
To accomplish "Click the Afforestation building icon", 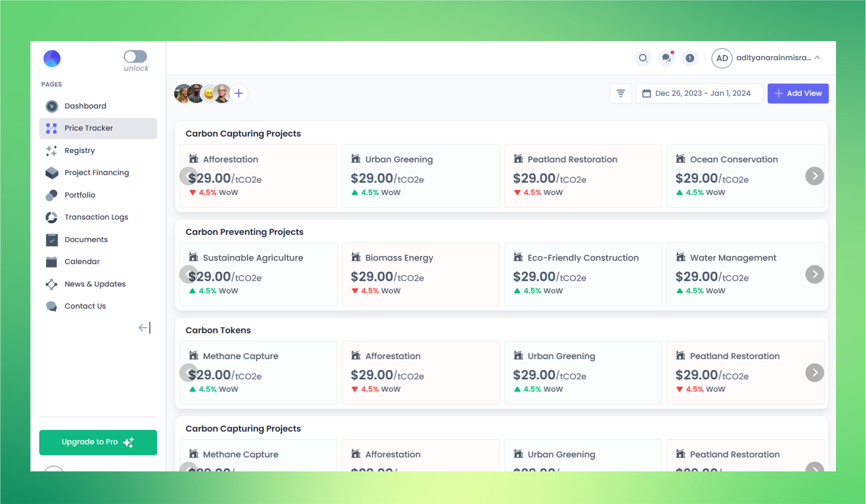I will click(193, 159).
